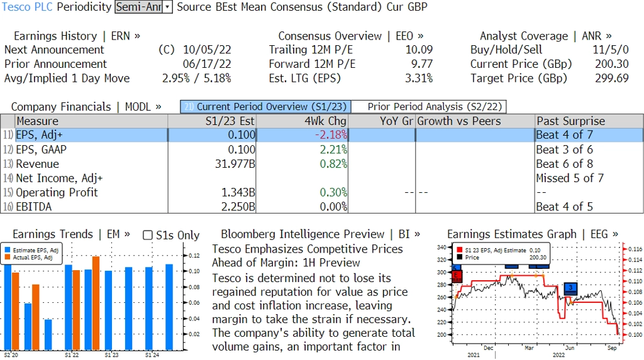Click the 31.977B revenue estimate cell
This screenshot has height=360, width=644.
click(x=212, y=164)
